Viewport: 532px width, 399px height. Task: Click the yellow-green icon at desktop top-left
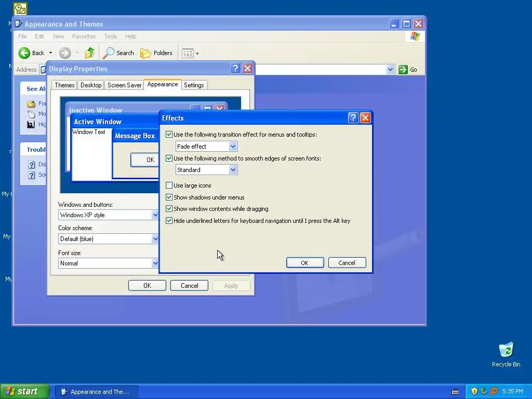[20, 9]
